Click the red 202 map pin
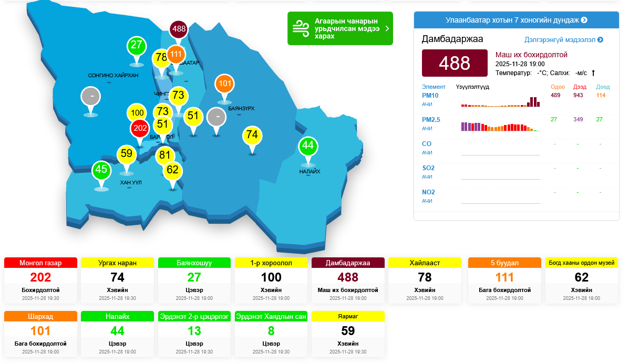This screenshot has height=364, width=629. coord(140,128)
